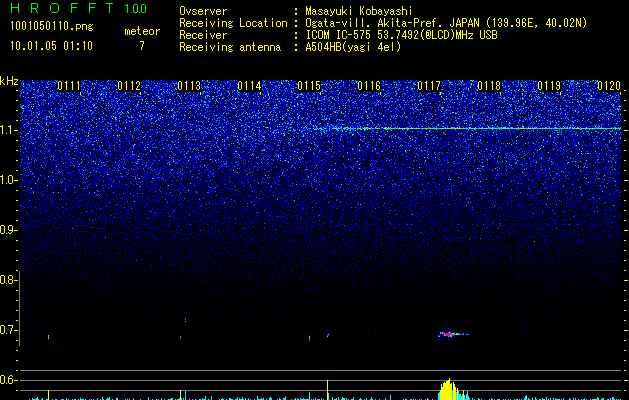
Task: Click the 0115 time marker
Action: tap(309, 86)
